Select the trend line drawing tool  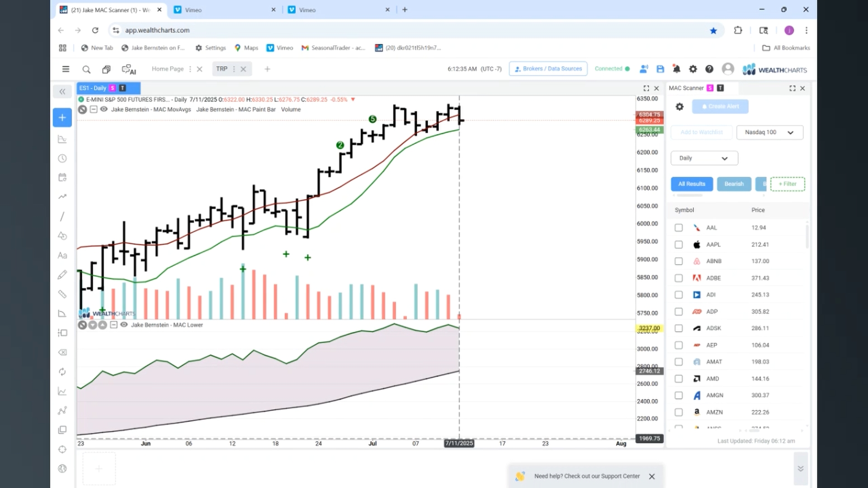pos(62,216)
